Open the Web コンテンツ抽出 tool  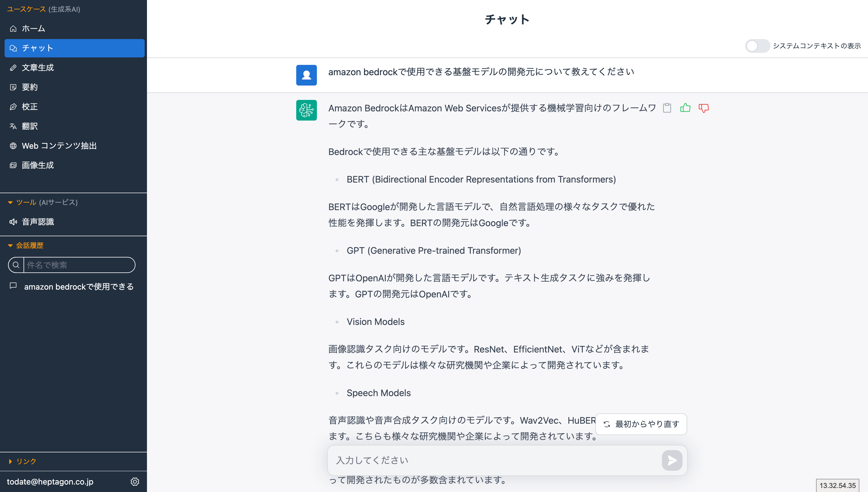pos(59,146)
